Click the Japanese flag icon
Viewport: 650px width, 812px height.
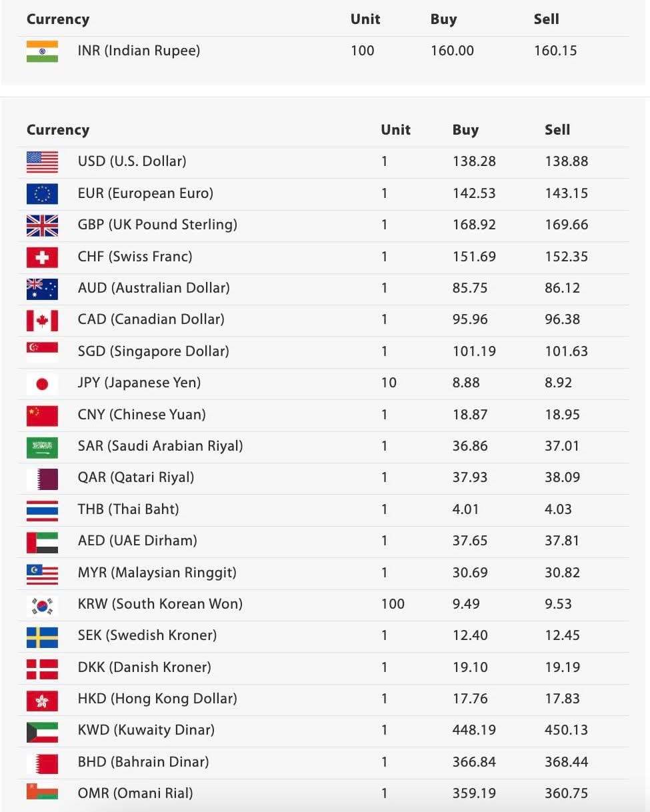point(42,383)
